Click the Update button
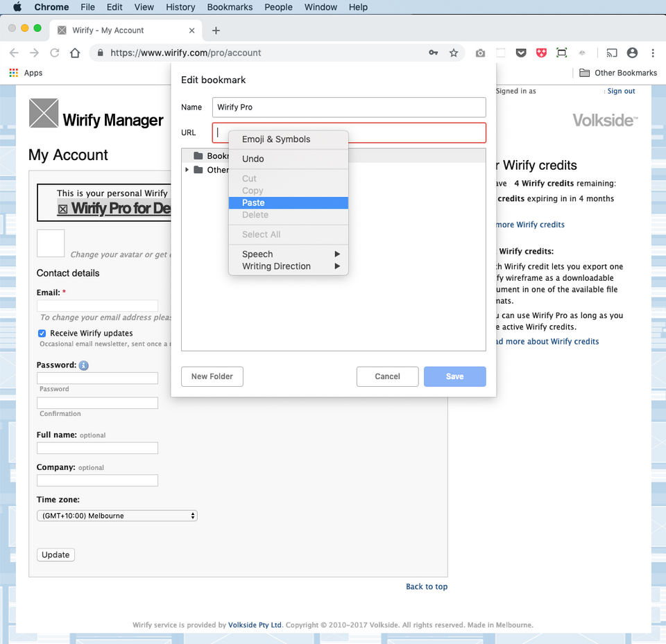 55,555
